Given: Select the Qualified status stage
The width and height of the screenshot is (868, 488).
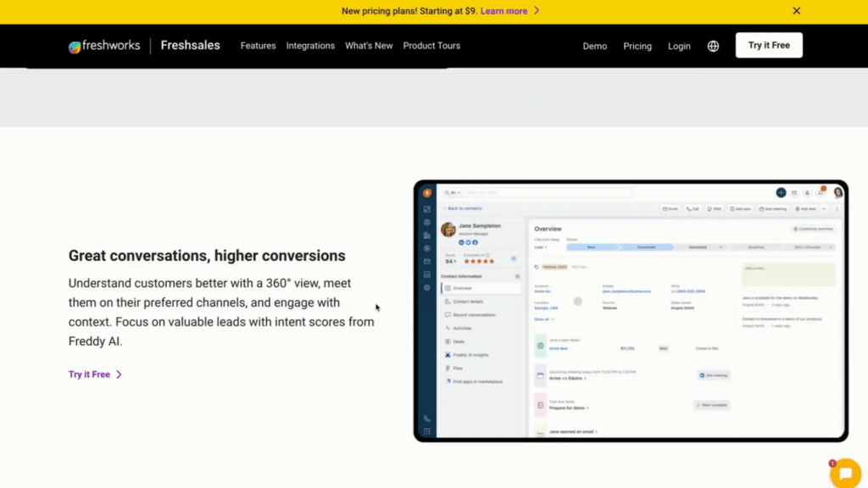Looking at the screenshot, I should pyautogui.click(x=755, y=247).
